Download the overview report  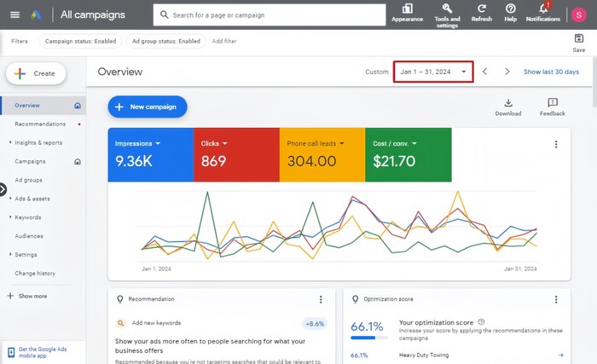(x=508, y=103)
